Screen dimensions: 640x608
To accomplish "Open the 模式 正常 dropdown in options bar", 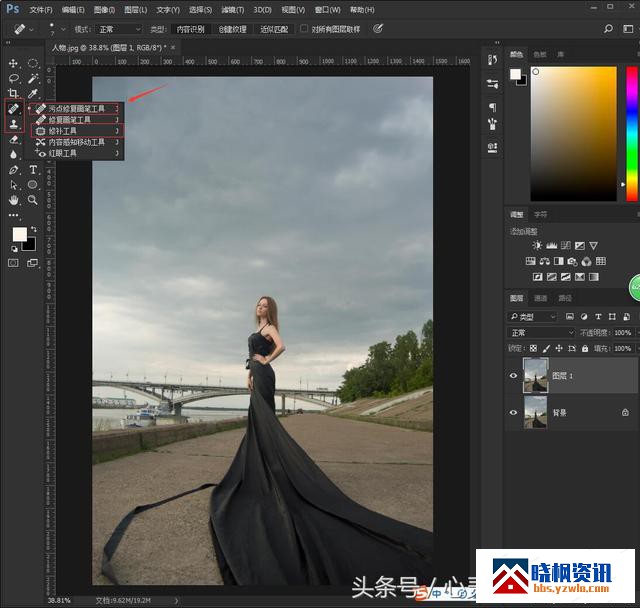I will click(x=119, y=29).
